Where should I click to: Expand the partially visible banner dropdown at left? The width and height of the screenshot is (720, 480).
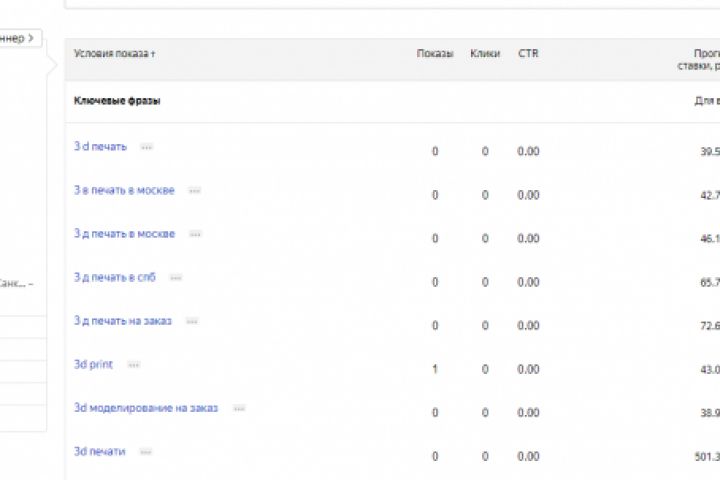tap(20, 38)
